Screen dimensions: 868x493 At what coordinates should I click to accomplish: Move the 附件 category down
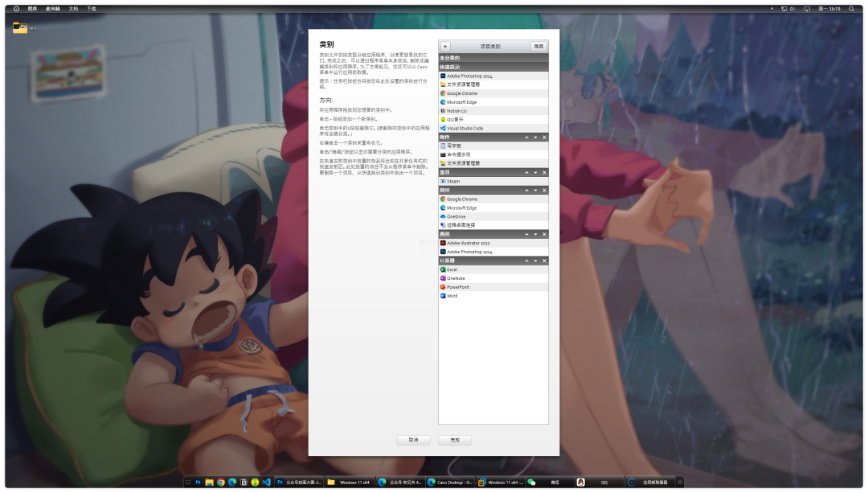[535, 138]
